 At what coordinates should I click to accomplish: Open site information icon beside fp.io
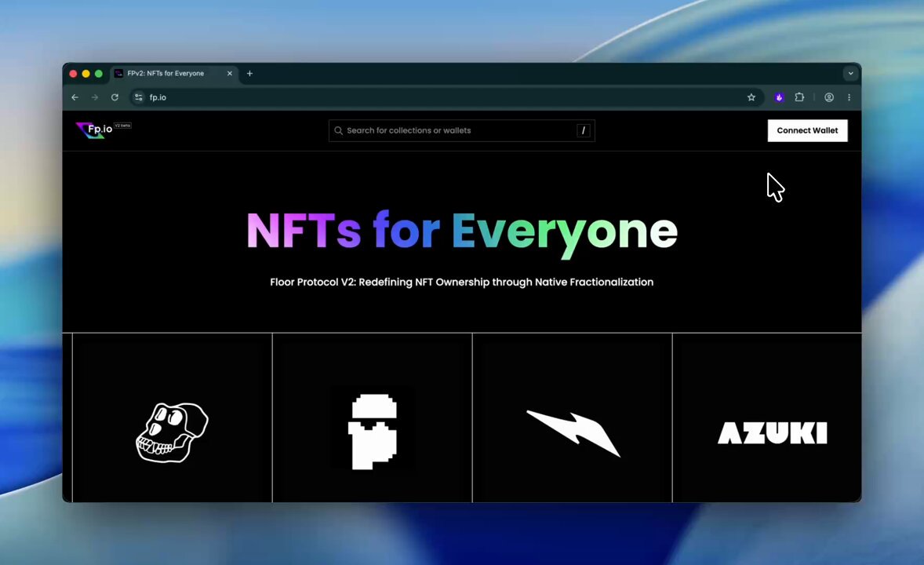coord(139,97)
